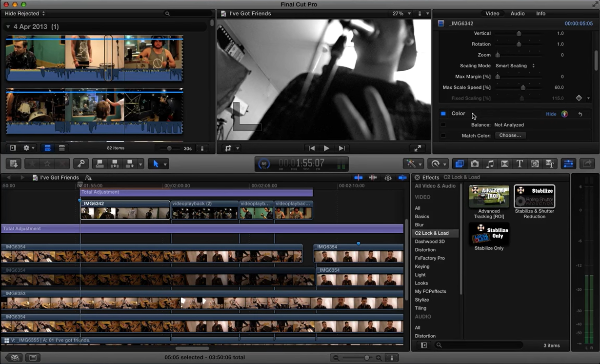
Task: Adjust the Rotation slider in inspector
Action: (519, 44)
